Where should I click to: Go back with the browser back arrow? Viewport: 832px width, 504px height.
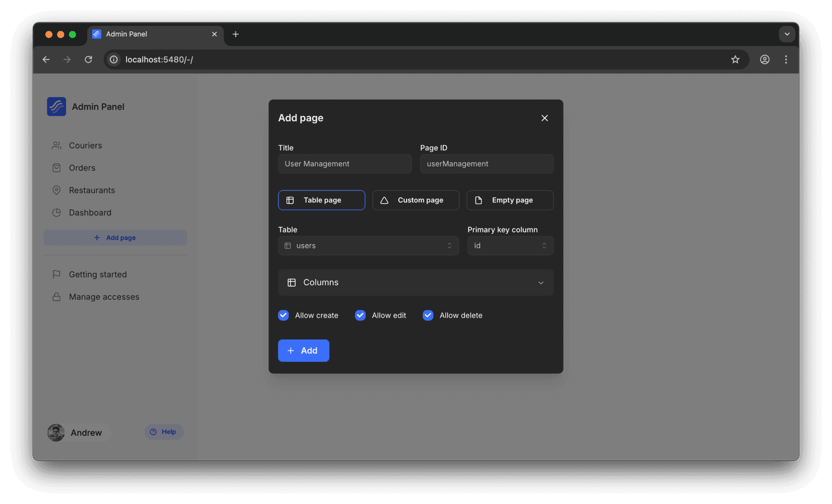coord(46,59)
